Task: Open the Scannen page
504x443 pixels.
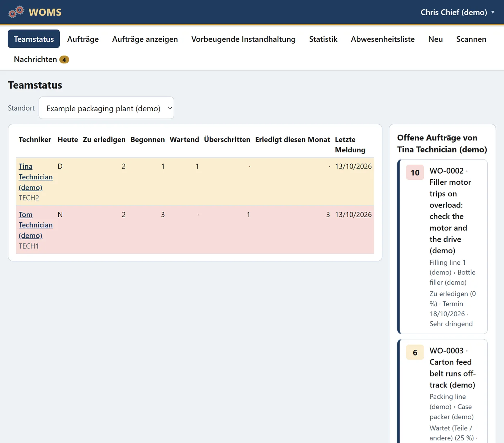Action: [471, 39]
